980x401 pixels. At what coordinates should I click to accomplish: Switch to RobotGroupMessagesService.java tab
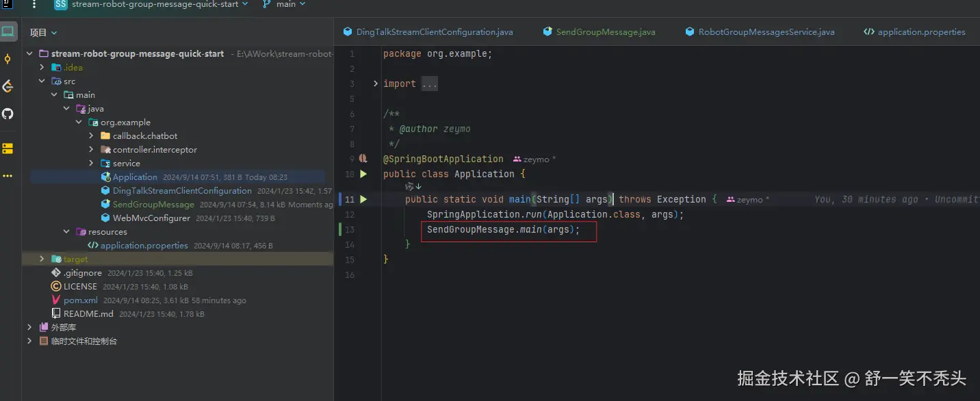tap(759, 31)
